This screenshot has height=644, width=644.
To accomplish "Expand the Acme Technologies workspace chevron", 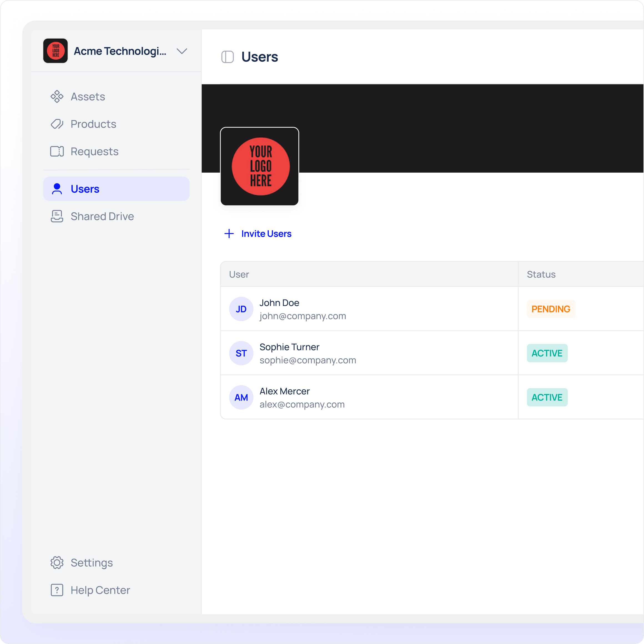I will 182,51.
